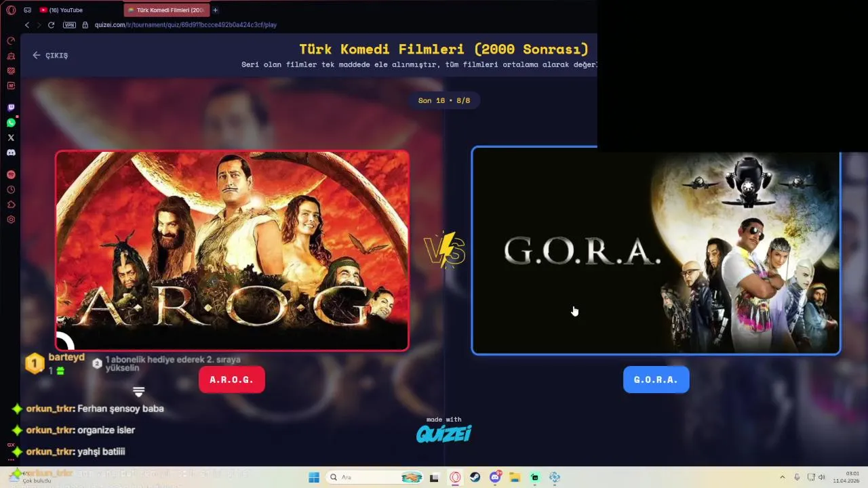Focus the quizei.com address bar URL
This screenshot has height=488, width=868.
click(186, 25)
